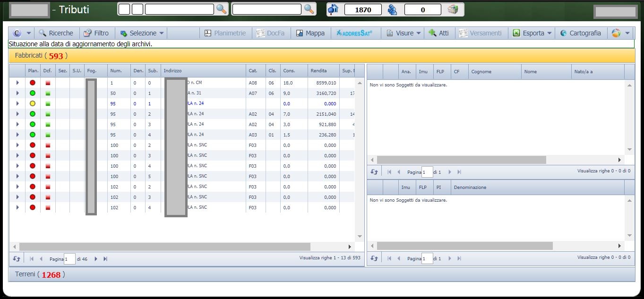The height and width of the screenshot is (299, 644).
Task: Expand the row with Num. 100 Sub. 2
Action: 17,145
